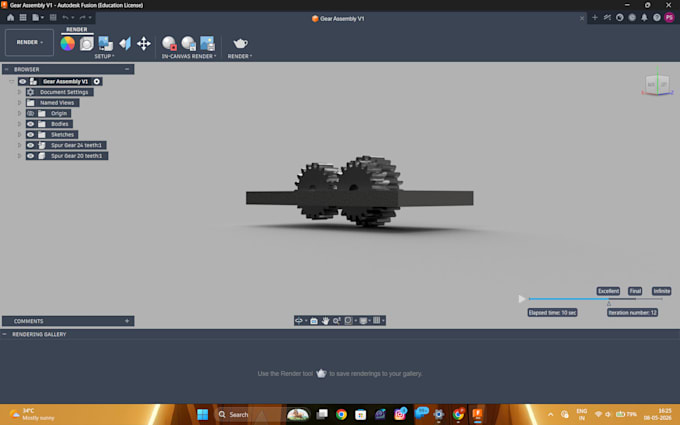Click the render quality progress slider
This screenshot has height=425, width=680.
pyautogui.click(x=595, y=299)
